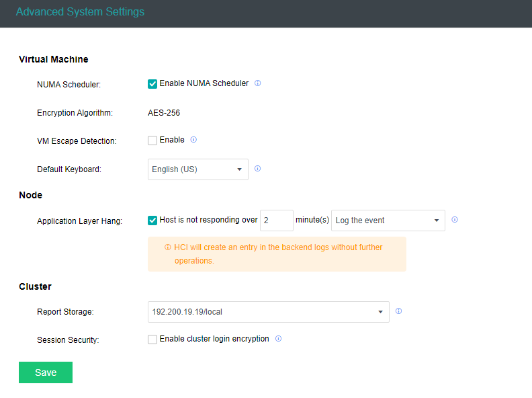The image size is (532, 398).
Task: Open the English (US) keyboard dropdown
Action: (x=197, y=169)
